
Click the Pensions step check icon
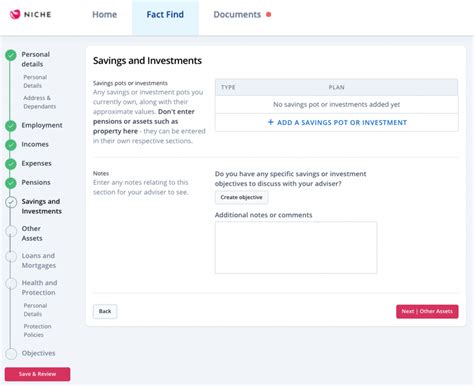[x=11, y=183]
